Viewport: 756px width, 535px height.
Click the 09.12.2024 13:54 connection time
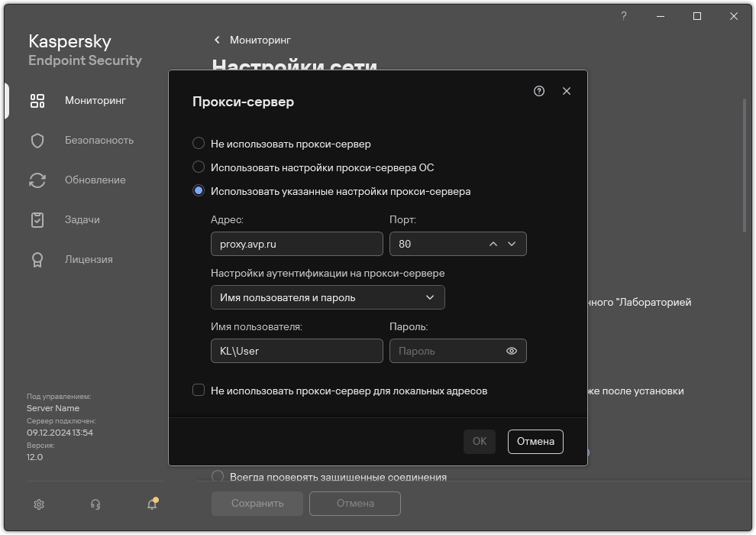(60, 433)
